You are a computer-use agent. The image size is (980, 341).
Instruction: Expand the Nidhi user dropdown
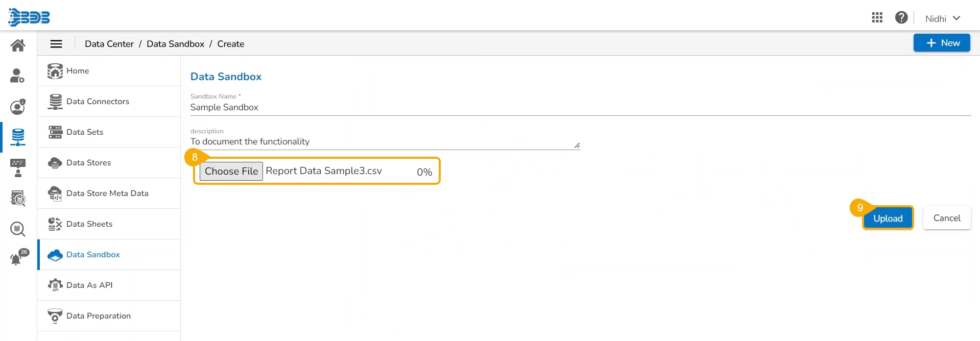[x=943, y=18]
